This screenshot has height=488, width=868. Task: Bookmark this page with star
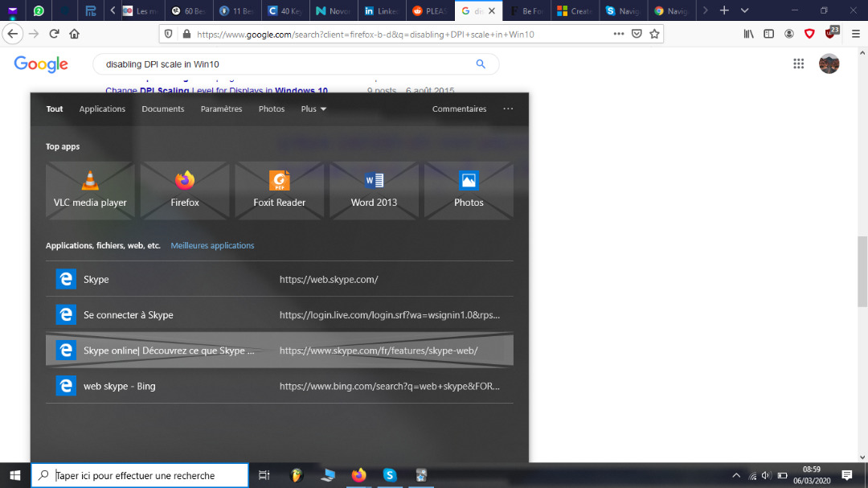(654, 34)
